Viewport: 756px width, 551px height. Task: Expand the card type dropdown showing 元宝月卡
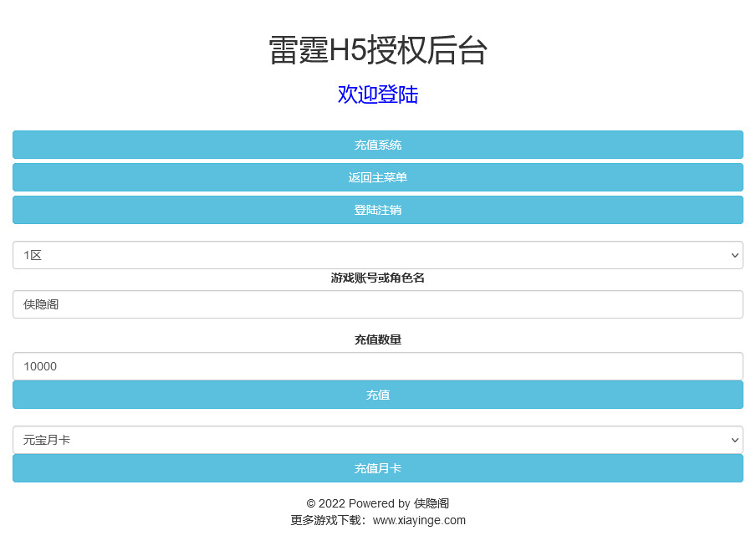pyautogui.click(x=378, y=439)
